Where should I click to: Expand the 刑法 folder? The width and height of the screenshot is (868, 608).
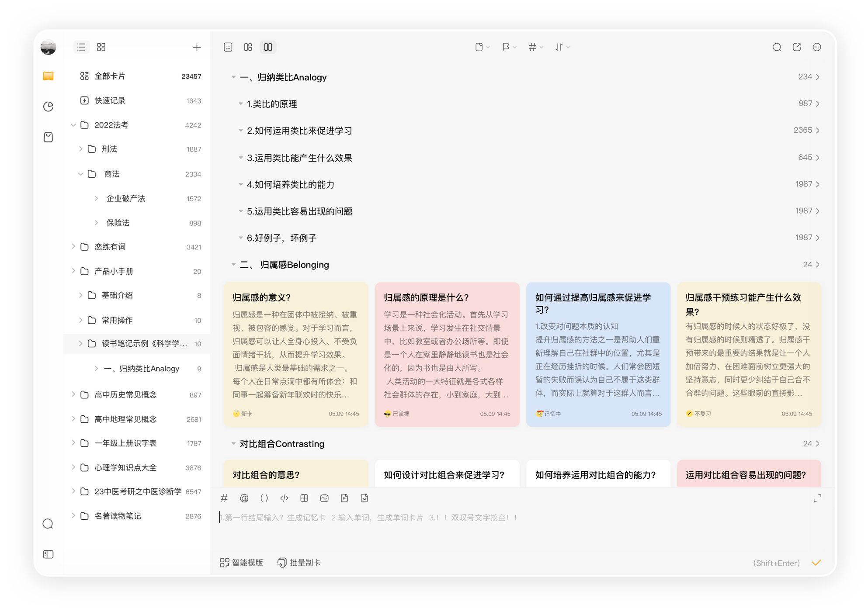[81, 149]
